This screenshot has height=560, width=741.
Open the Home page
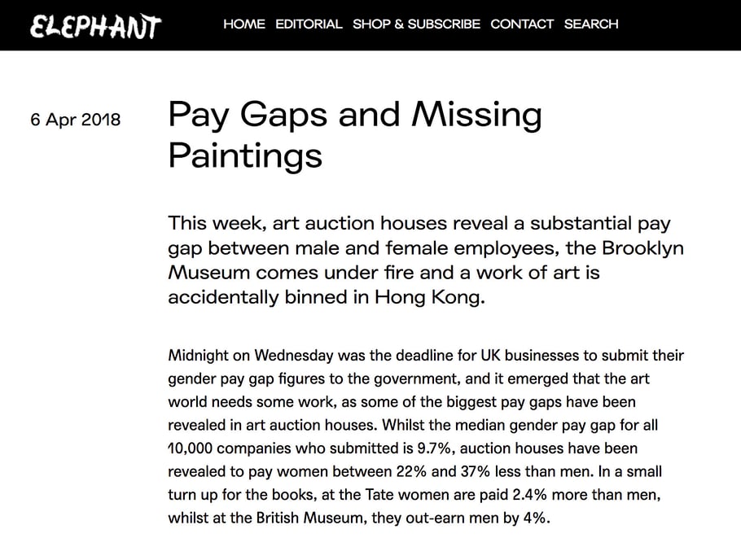244,24
